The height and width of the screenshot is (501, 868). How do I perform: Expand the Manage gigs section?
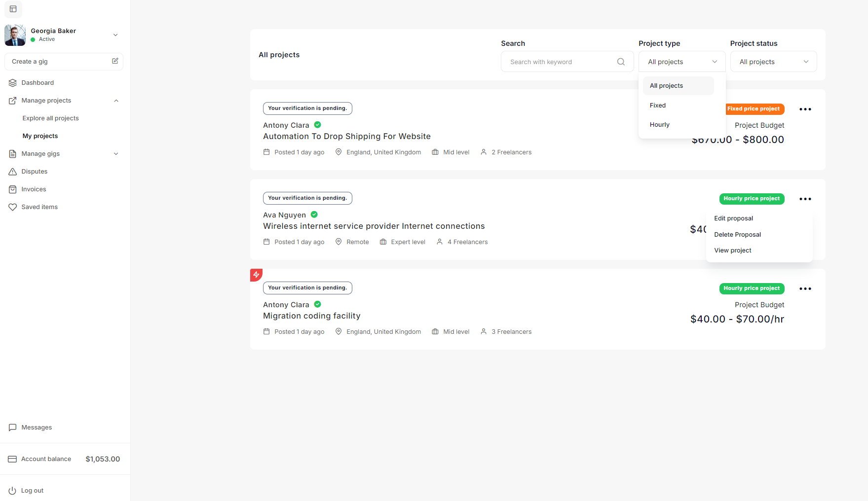(116, 154)
